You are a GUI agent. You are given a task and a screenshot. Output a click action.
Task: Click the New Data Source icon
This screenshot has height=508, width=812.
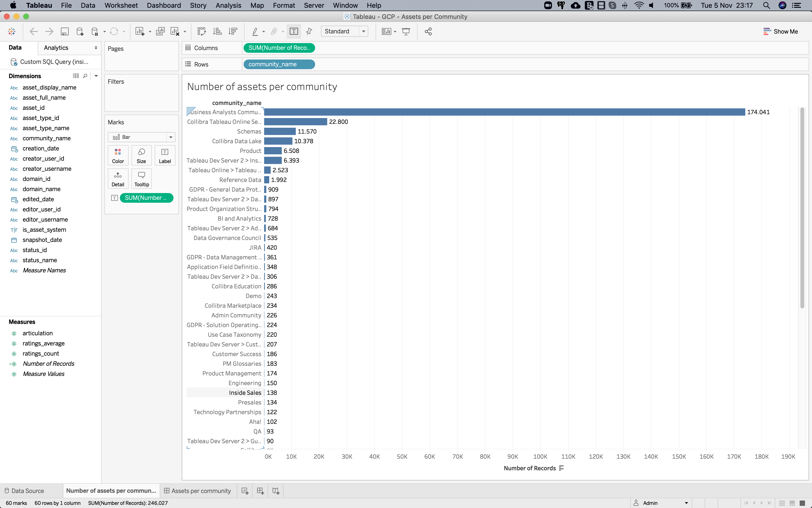80,31
